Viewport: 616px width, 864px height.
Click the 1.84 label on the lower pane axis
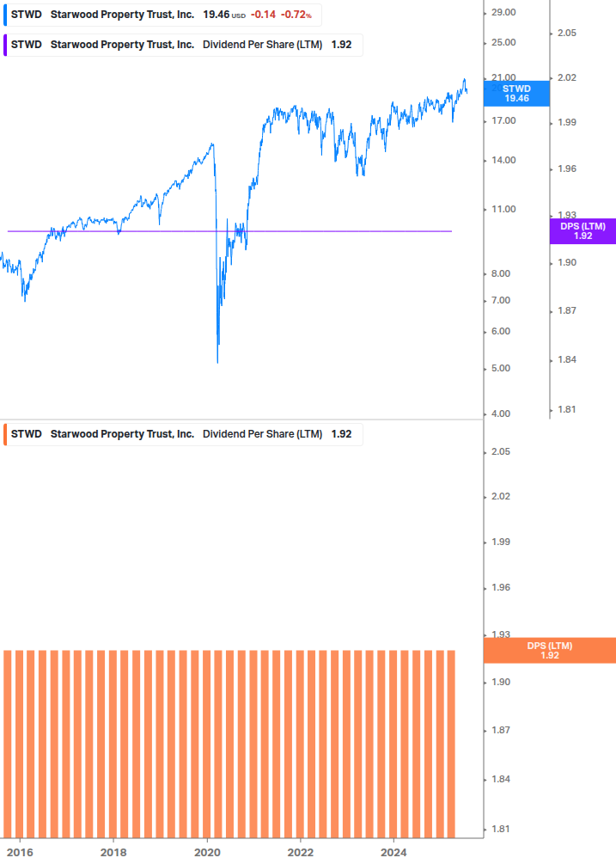(x=500, y=779)
